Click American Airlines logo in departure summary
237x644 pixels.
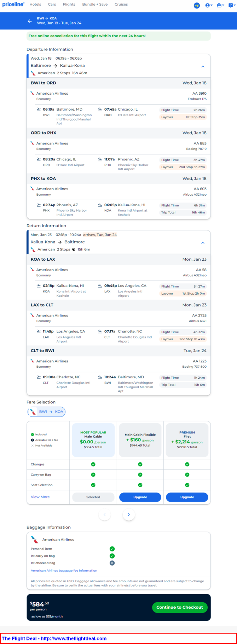click(x=33, y=73)
